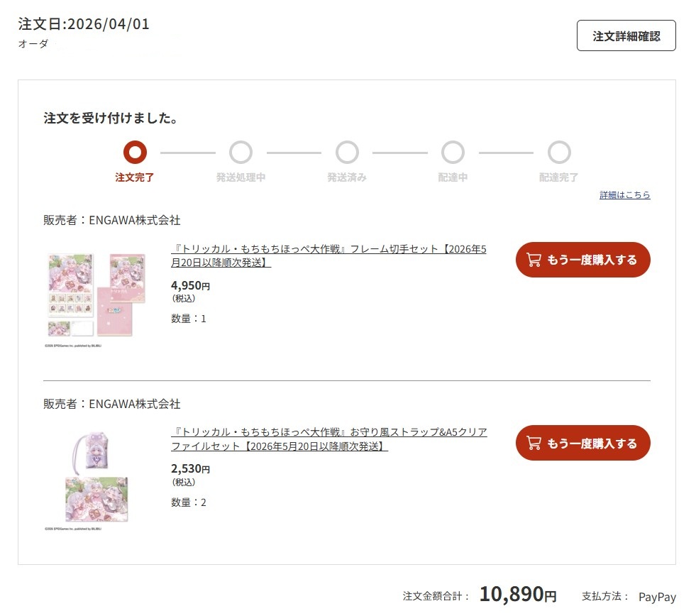Image resolution: width=696 pixels, height=616 pixels.
Task: Click the 4,950円 price text
Action: tap(190, 286)
